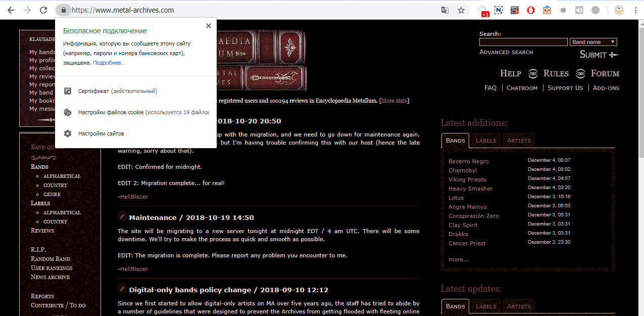Open the dark padlock extension icon
The width and height of the screenshot is (644, 316).
[x=515, y=10]
